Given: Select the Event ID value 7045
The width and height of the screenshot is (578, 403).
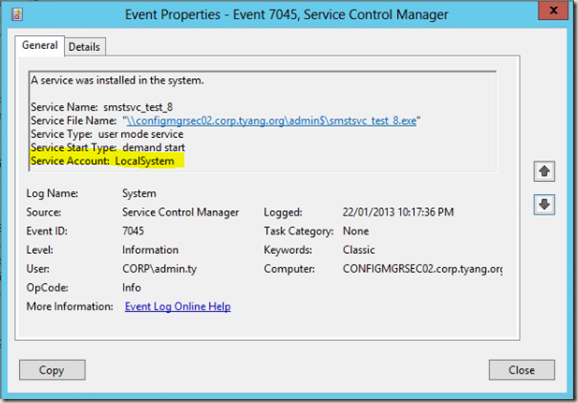Looking at the screenshot, I should 133,231.
